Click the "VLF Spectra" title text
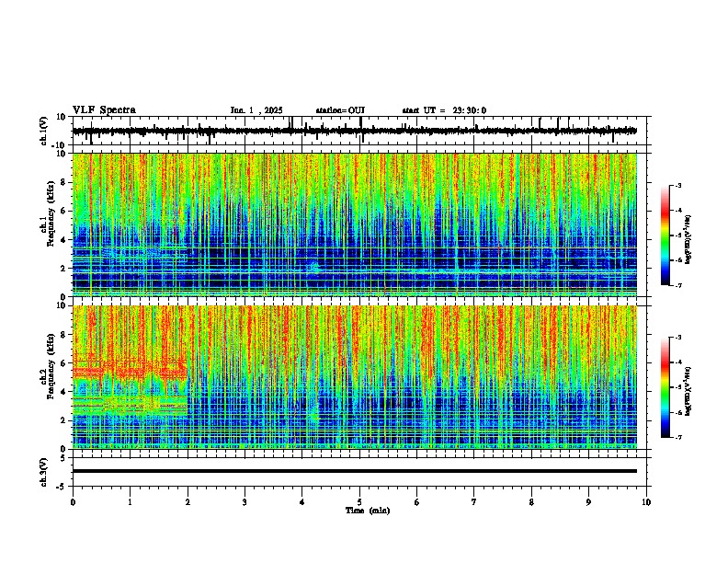The width and height of the screenshot is (728, 563). [x=104, y=110]
